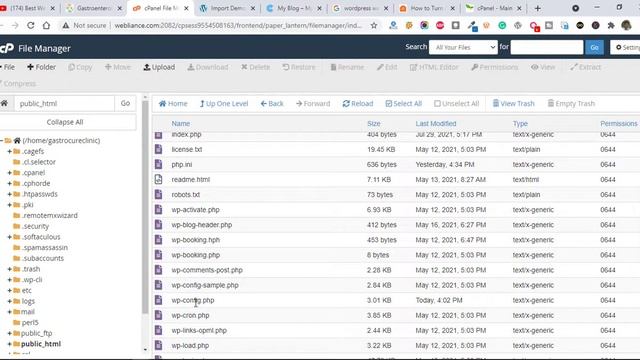The image size is (640, 360).
Task: Open the All Your Files search dropdown
Action: (x=463, y=47)
